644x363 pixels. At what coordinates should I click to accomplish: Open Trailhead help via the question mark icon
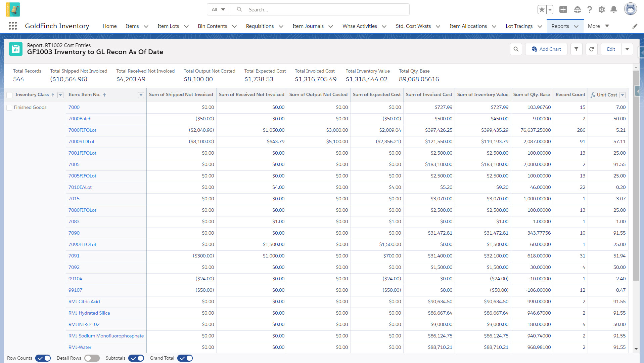590,9
